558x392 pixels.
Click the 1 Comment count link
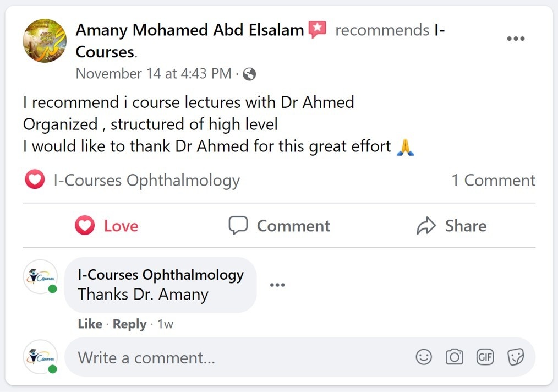(493, 180)
